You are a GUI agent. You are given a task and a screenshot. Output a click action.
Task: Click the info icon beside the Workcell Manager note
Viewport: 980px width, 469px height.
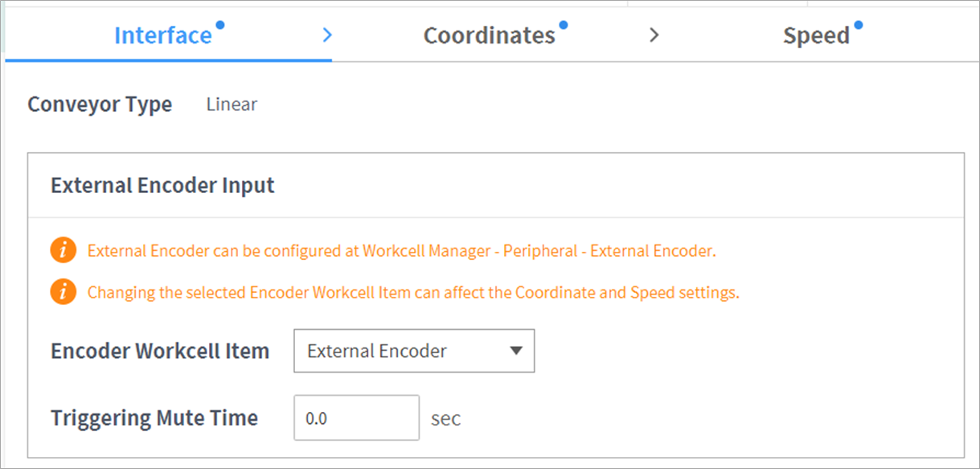[63, 251]
